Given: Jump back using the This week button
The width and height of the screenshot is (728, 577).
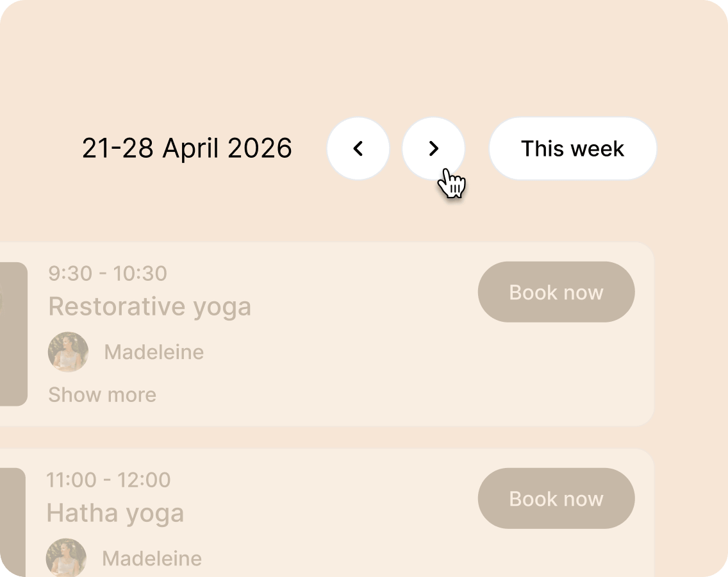Looking at the screenshot, I should (572, 149).
